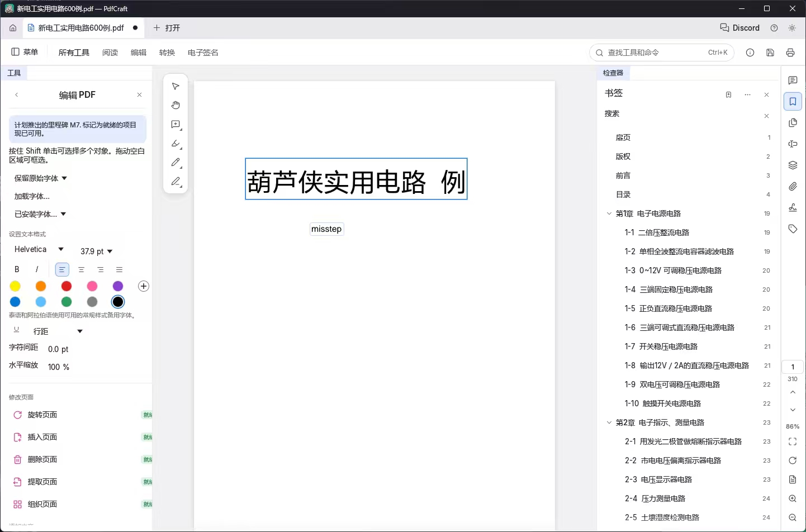Image resolution: width=806 pixels, height=532 pixels.
Task: Set text alignment to right
Action: point(101,270)
